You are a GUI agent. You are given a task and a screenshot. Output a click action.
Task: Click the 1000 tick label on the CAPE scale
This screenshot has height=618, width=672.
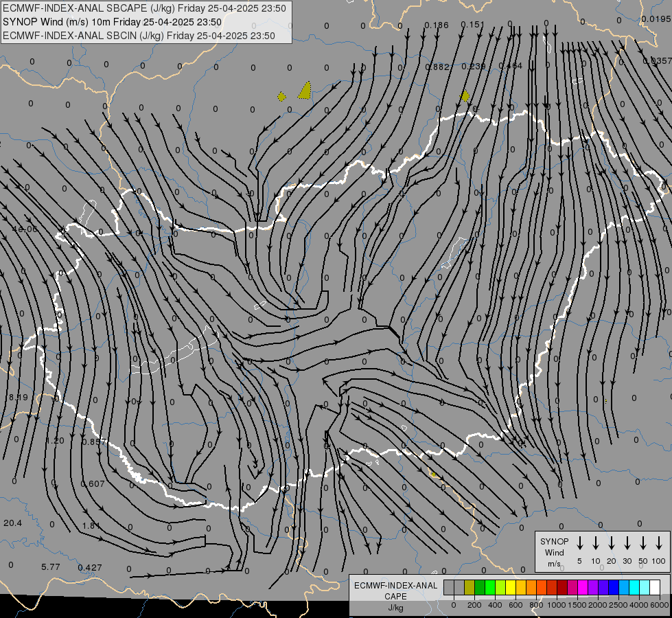coord(556,605)
